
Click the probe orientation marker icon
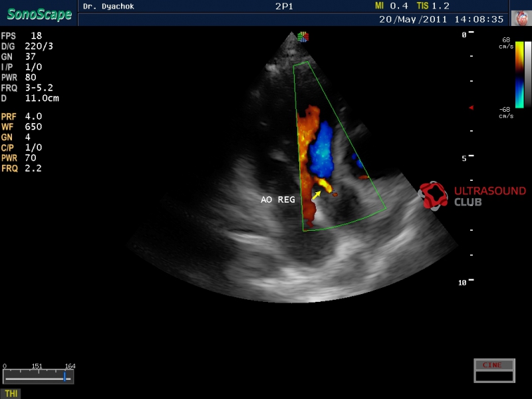pyautogui.click(x=303, y=37)
